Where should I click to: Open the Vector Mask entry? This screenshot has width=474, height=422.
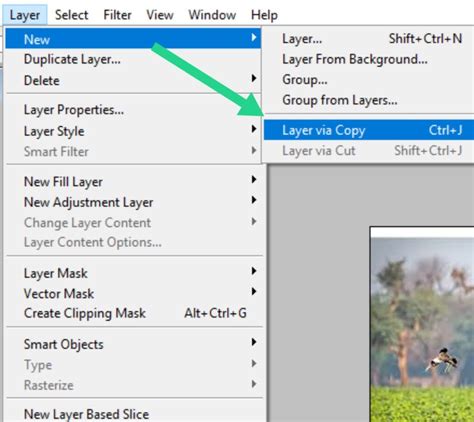(133, 293)
